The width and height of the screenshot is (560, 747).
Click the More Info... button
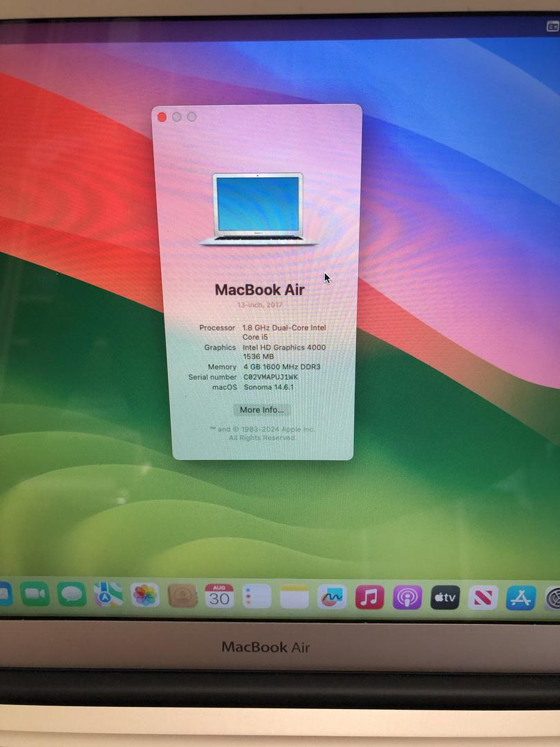coord(262,409)
